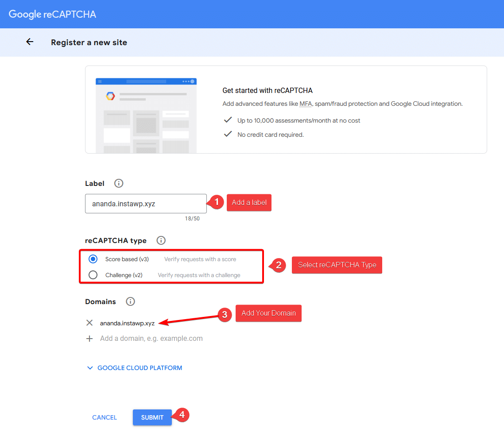This screenshot has width=504, height=432.
Task: Click the label input containing ananda.instawp.xyz
Action: point(146,203)
